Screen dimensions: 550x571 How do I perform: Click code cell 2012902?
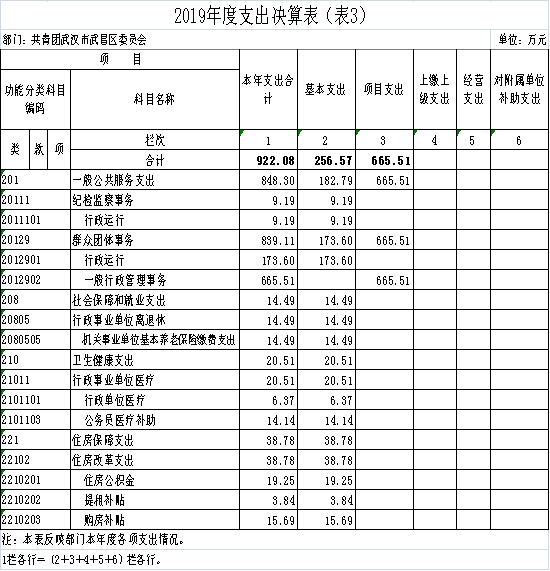35,280
